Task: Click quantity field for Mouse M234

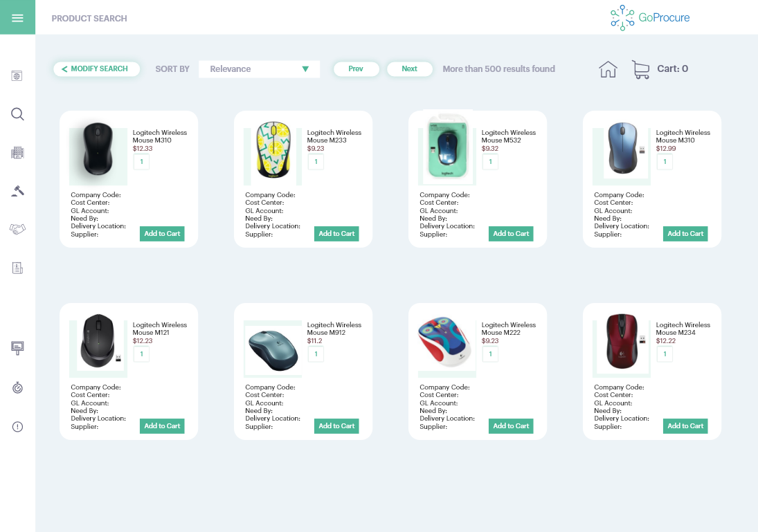Action: pos(665,354)
